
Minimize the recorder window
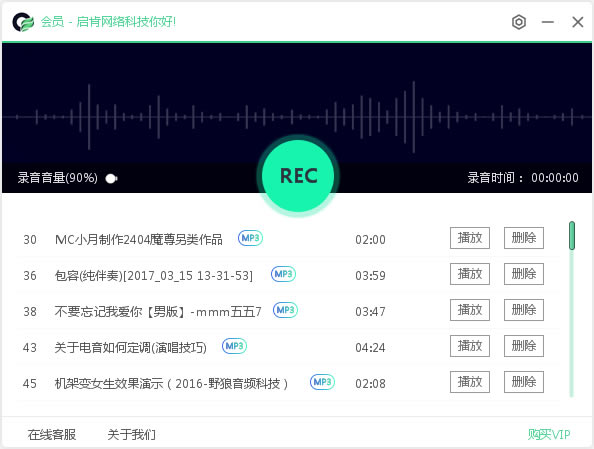(x=548, y=22)
